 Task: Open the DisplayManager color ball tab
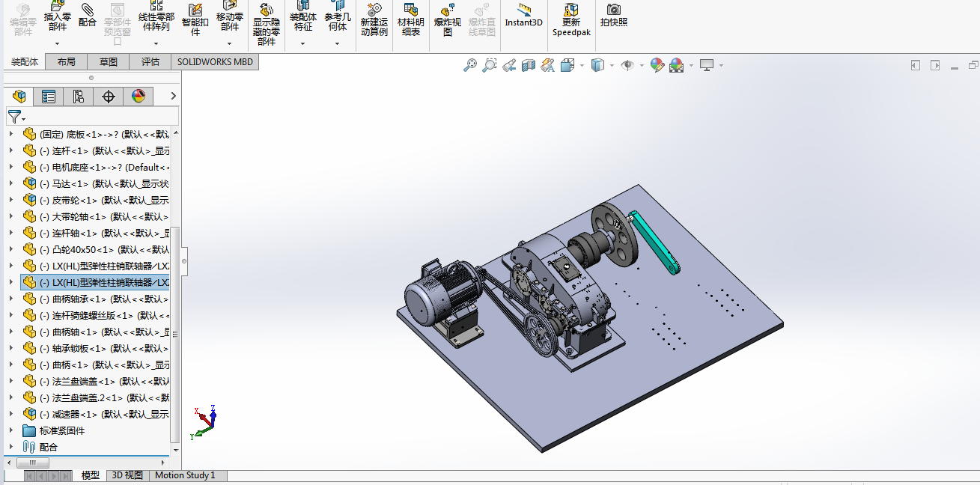point(139,96)
